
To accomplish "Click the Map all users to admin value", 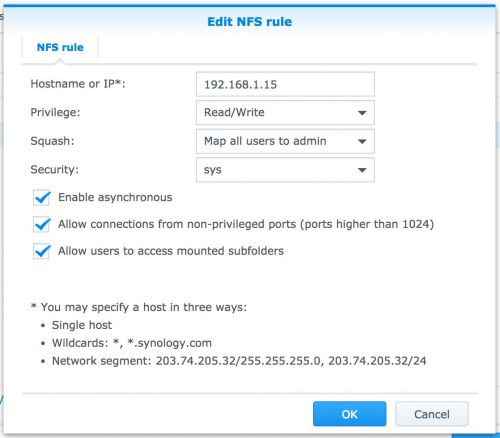I will 265,141.
